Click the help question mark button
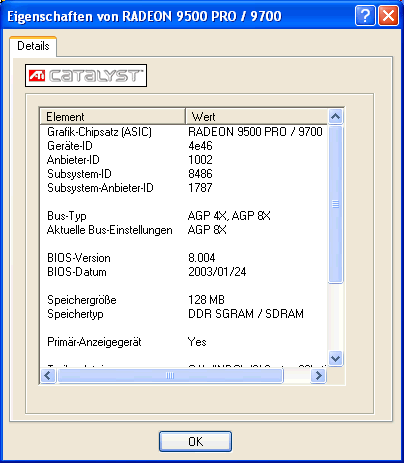The height and width of the screenshot is (463, 404). click(x=365, y=15)
